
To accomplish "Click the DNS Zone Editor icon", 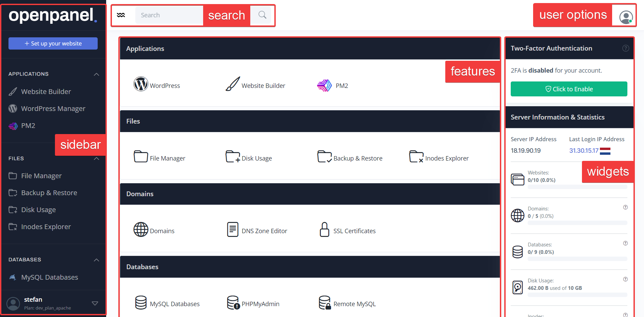I will pos(233,229).
